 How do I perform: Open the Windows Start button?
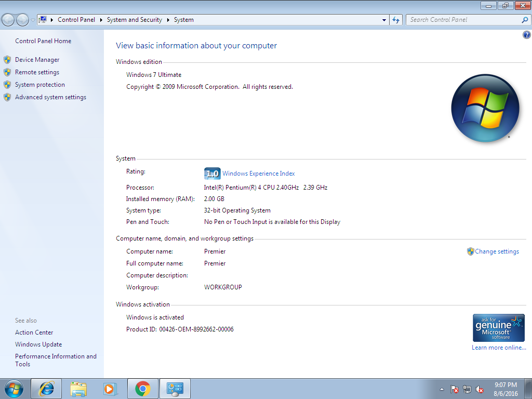pos(14,389)
